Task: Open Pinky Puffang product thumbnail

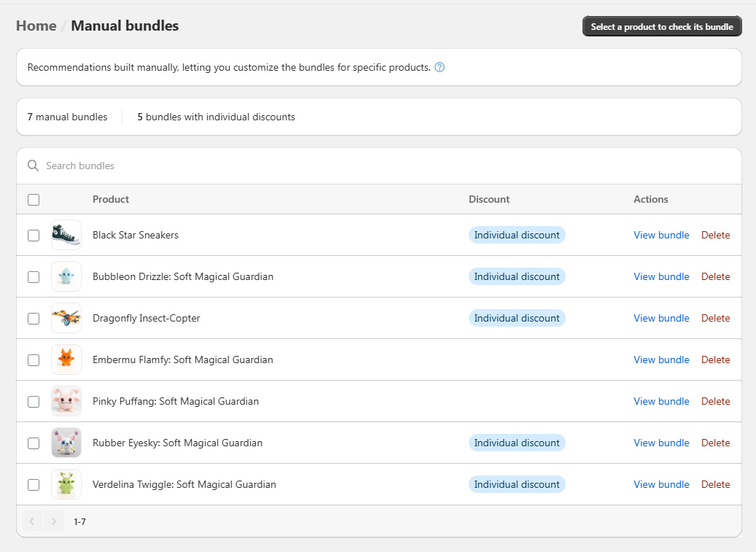Action: pyautogui.click(x=66, y=401)
